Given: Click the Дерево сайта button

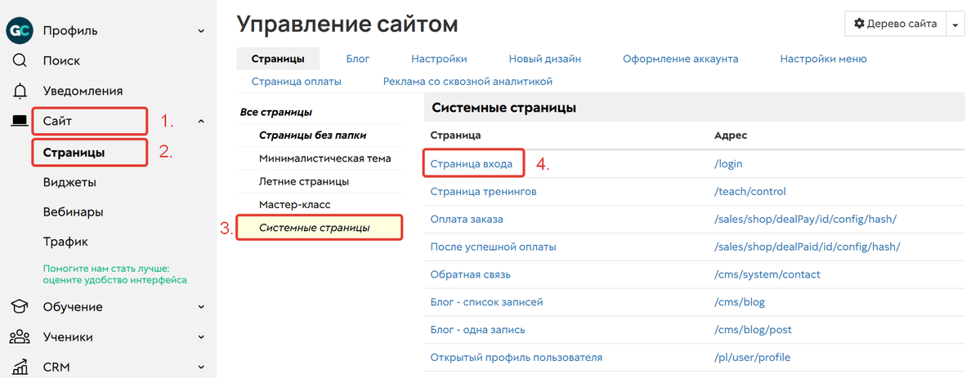Looking at the screenshot, I should click(895, 24).
